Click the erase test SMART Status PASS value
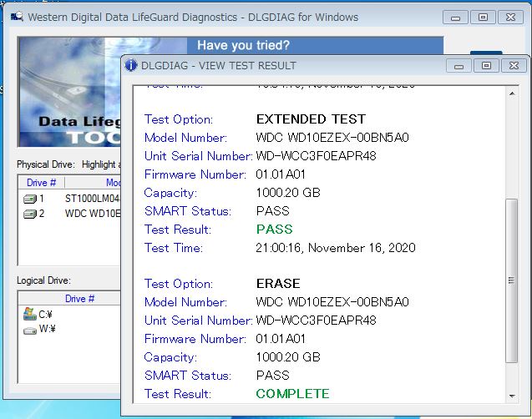Viewport: 532px width, 419px height. 273,376
